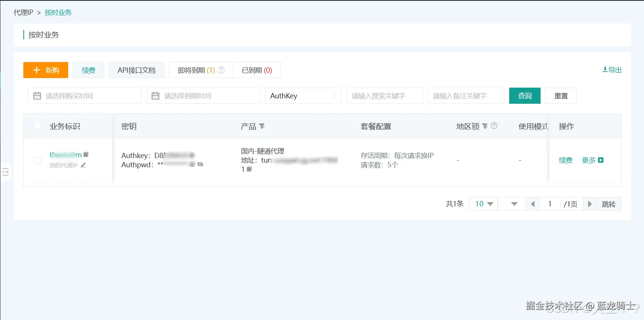Screen dimensions: 644x320
Task: Open the expiry time date picker
Action: [x=203, y=96]
